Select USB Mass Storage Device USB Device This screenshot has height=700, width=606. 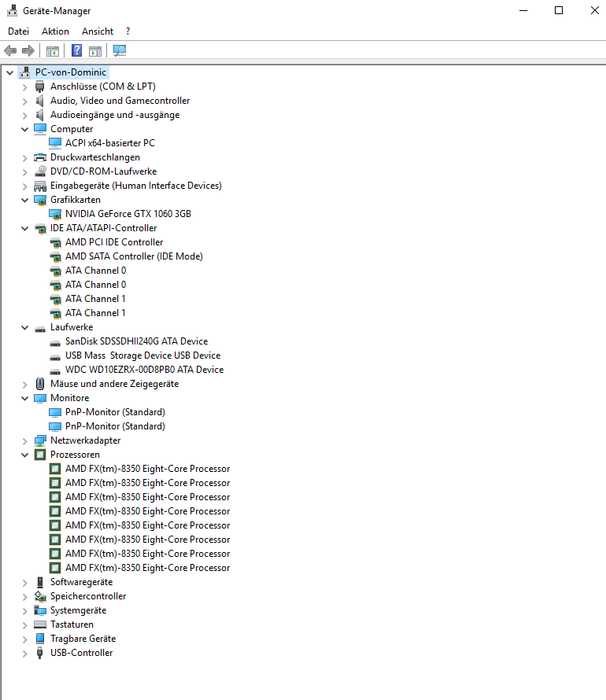[143, 356]
